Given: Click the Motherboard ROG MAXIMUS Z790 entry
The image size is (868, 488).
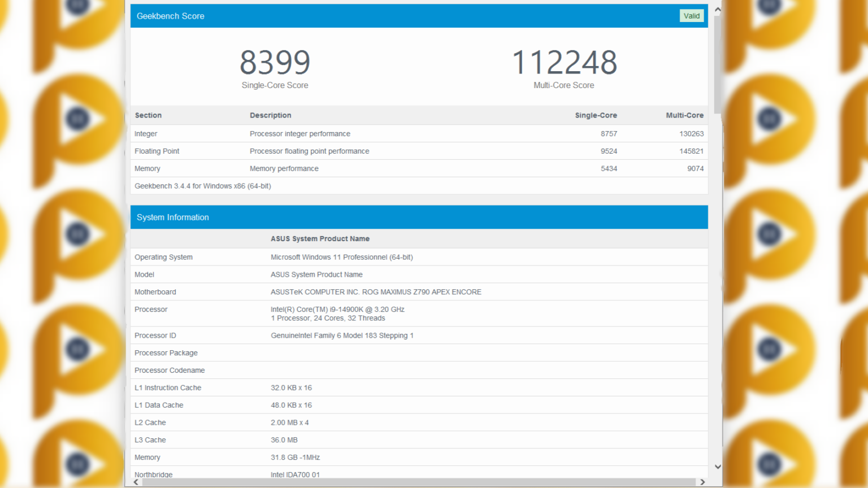Looking at the screenshot, I should 376,291.
